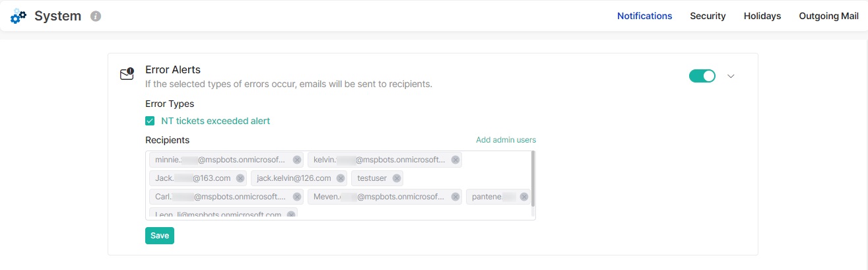Click the Add admin users link

(506, 140)
